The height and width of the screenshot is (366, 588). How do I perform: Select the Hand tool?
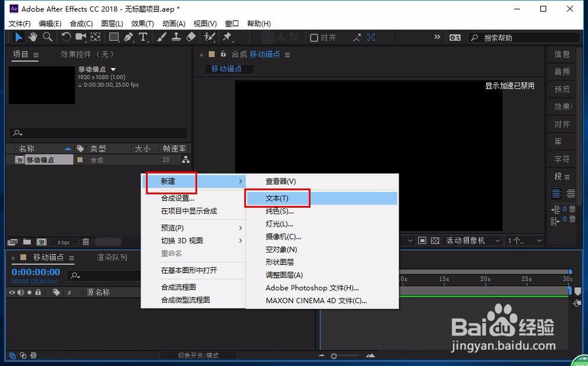(x=33, y=37)
